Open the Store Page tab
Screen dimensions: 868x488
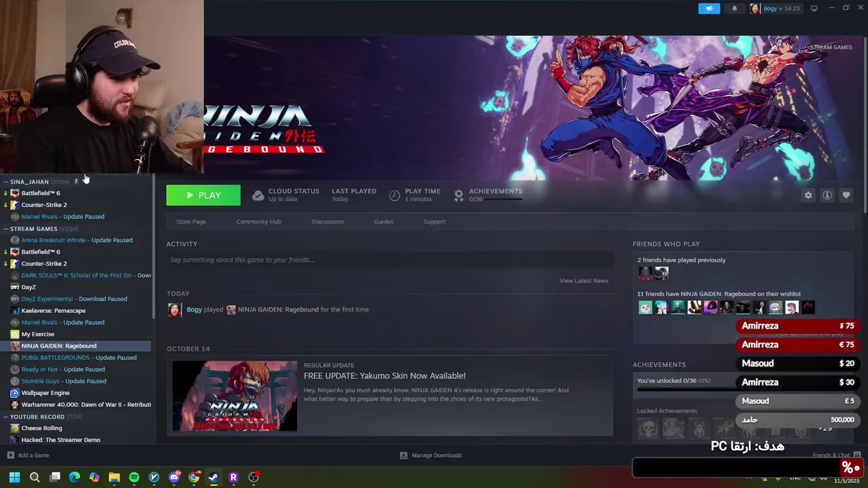pos(191,222)
